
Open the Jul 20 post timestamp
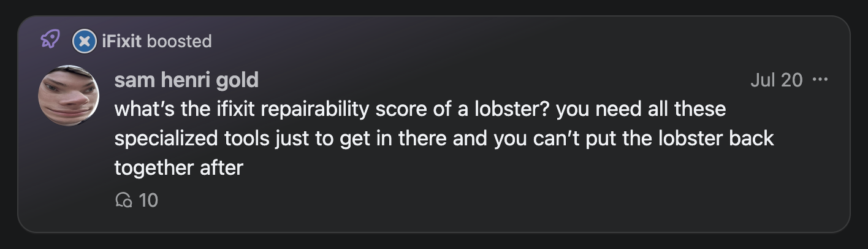pyautogui.click(x=776, y=80)
